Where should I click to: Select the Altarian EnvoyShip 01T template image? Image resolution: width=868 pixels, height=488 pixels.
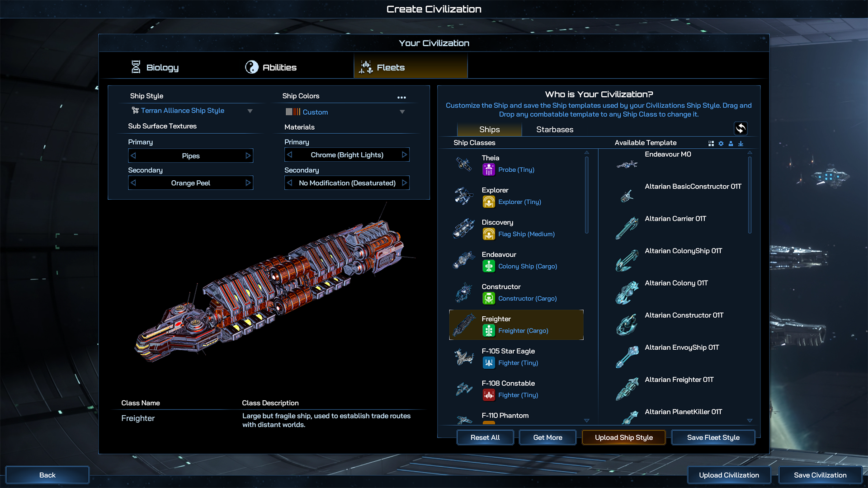[x=627, y=357]
